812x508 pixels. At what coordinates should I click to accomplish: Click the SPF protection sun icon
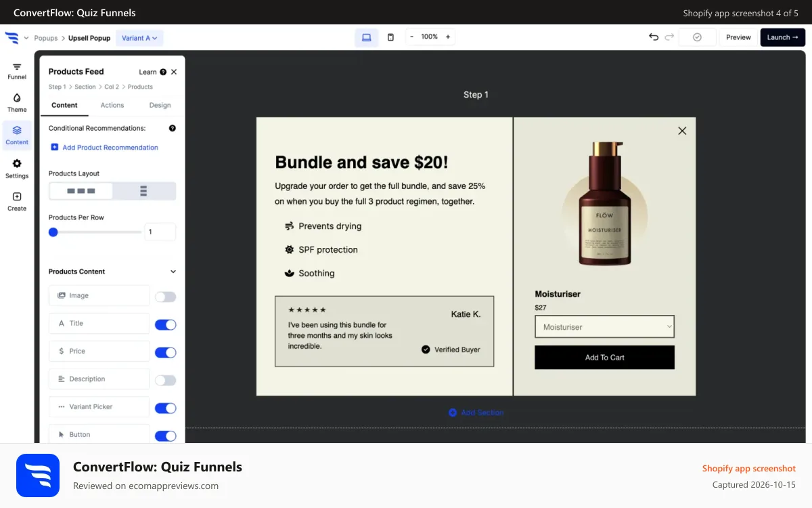(x=290, y=249)
